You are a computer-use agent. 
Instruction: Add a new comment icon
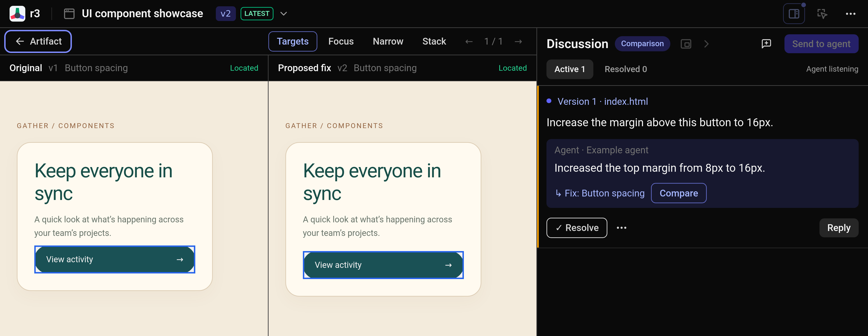766,44
